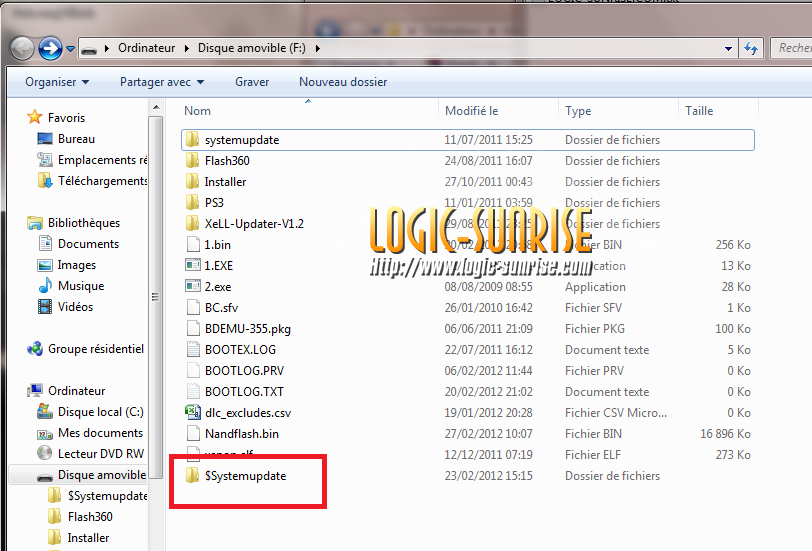Select the BOOTLOG.TXT file icon

(193, 392)
